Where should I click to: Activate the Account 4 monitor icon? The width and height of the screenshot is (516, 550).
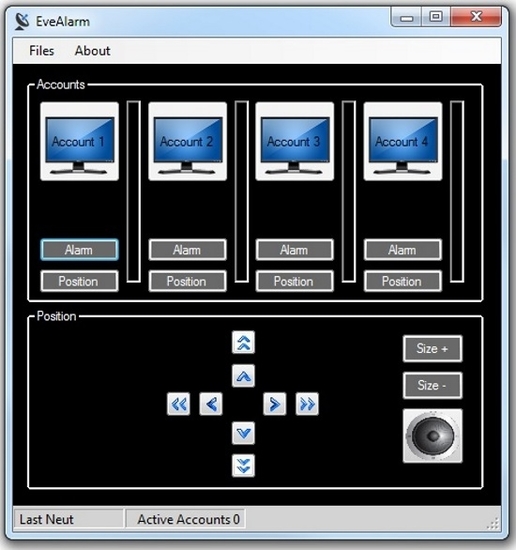pyautogui.click(x=403, y=141)
